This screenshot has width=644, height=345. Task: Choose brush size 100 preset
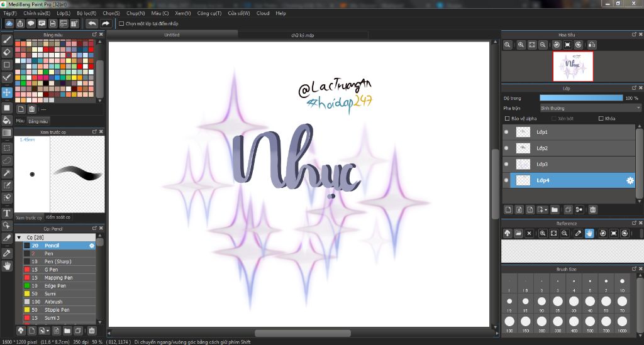[509, 323]
